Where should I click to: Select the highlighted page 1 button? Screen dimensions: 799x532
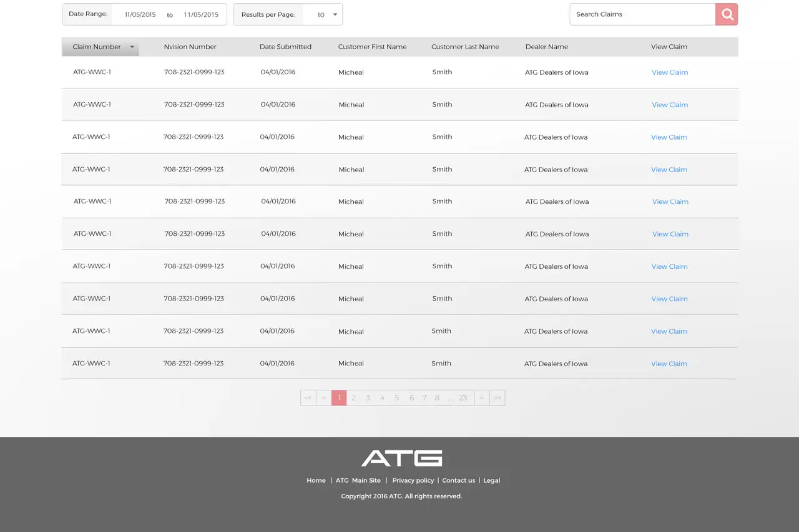(339, 398)
